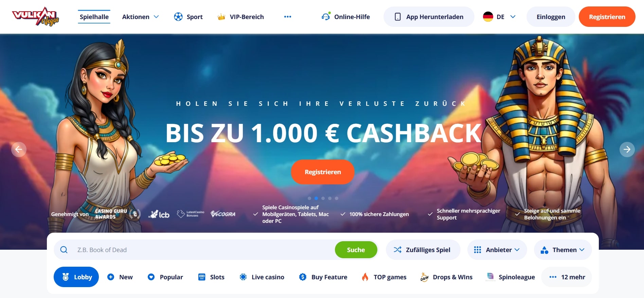Click the game search input field
644x298 pixels.
tap(204, 250)
